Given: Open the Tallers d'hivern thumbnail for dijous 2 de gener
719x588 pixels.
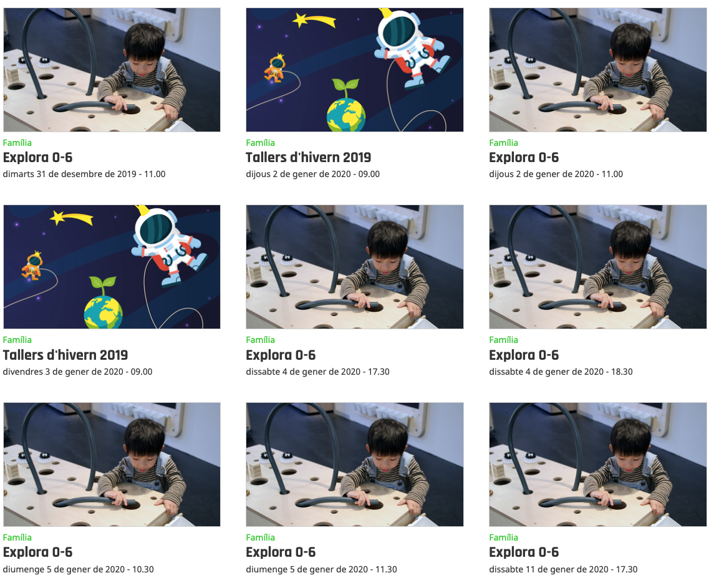Looking at the screenshot, I should [x=354, y=70].
